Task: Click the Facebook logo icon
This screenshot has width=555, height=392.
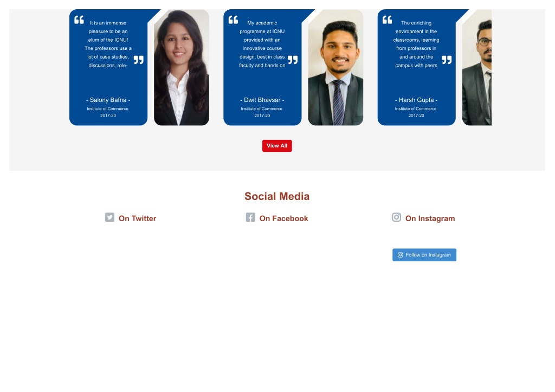Action: coord(250,217)
